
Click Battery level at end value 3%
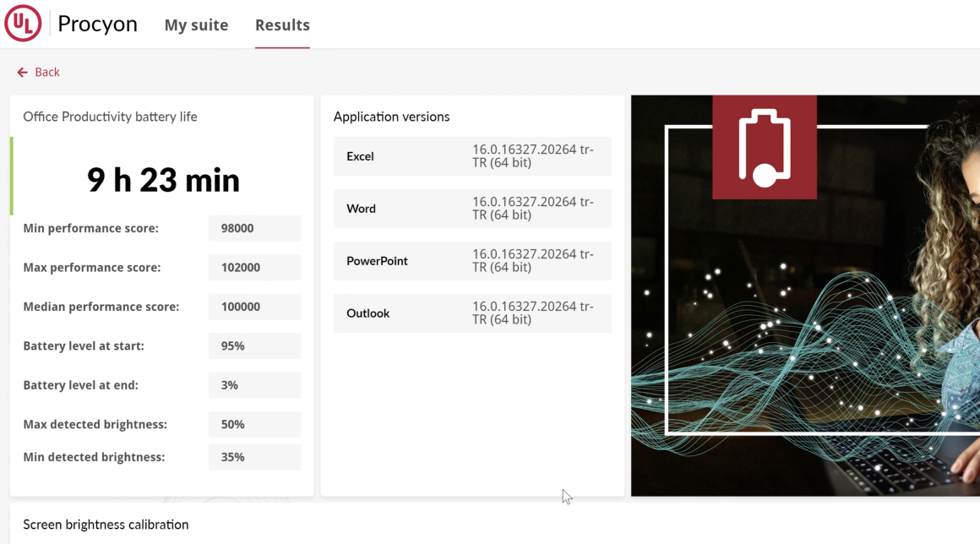[254, 385]
